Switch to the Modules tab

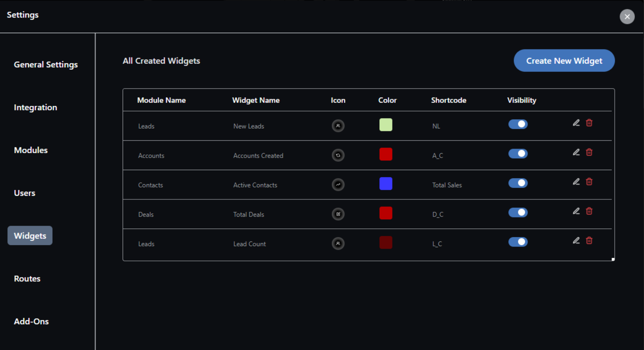(31, 150)
